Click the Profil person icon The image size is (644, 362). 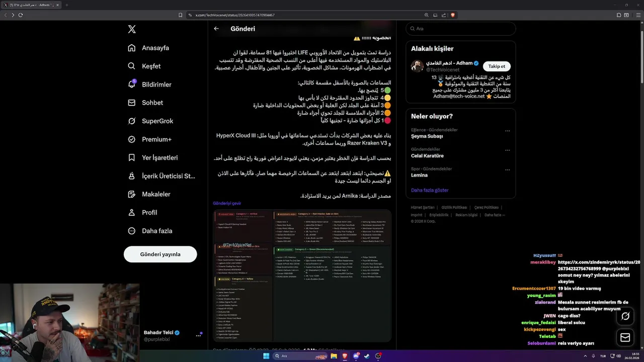(x=132, y=213)
